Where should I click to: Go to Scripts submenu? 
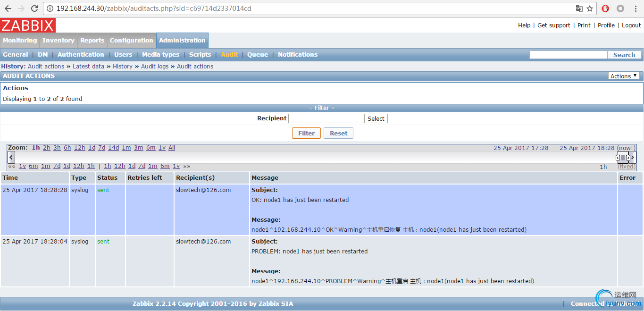coord(200,55)
